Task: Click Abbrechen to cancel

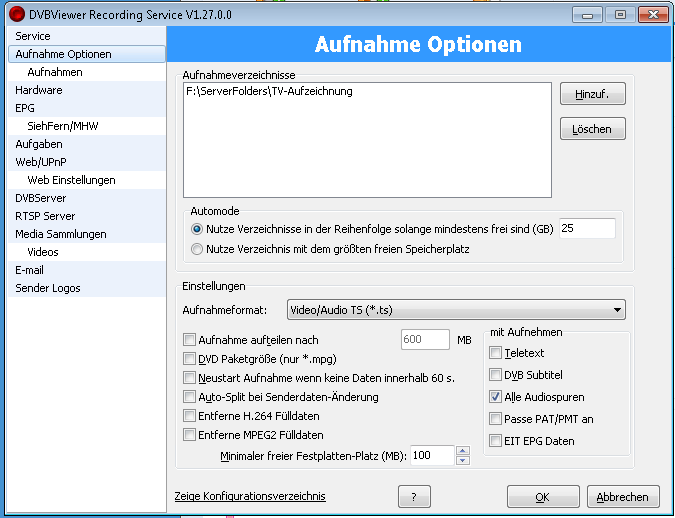Action: [623, 497]
